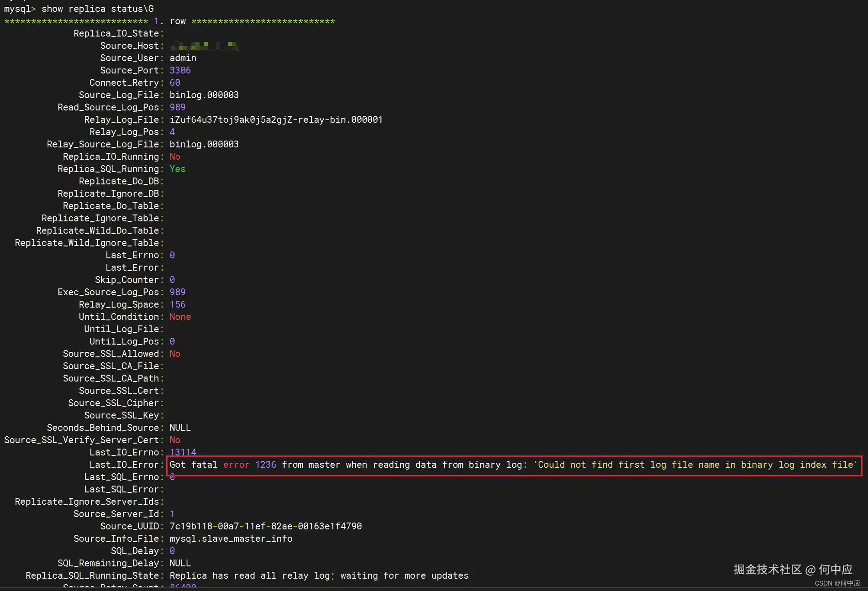The image size is (868, 591).
Task: Select the Source_Server_Id value 1
Action: click(x=172, y=514)
